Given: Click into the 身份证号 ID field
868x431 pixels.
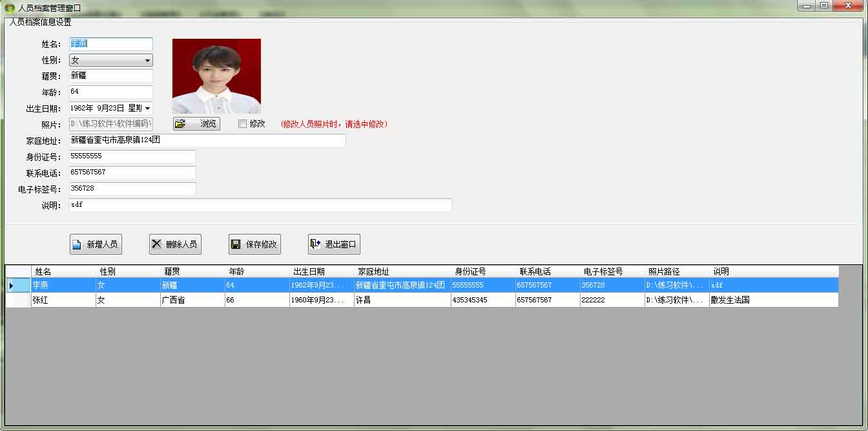Looking at the screenshot, I should pyautogui.click(x=132, y=156).
